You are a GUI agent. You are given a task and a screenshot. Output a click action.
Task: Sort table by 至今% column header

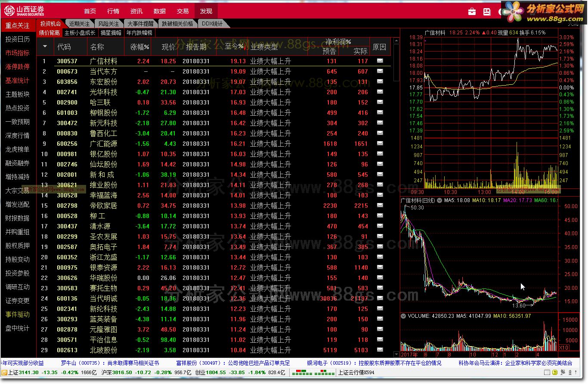point(235,46)
